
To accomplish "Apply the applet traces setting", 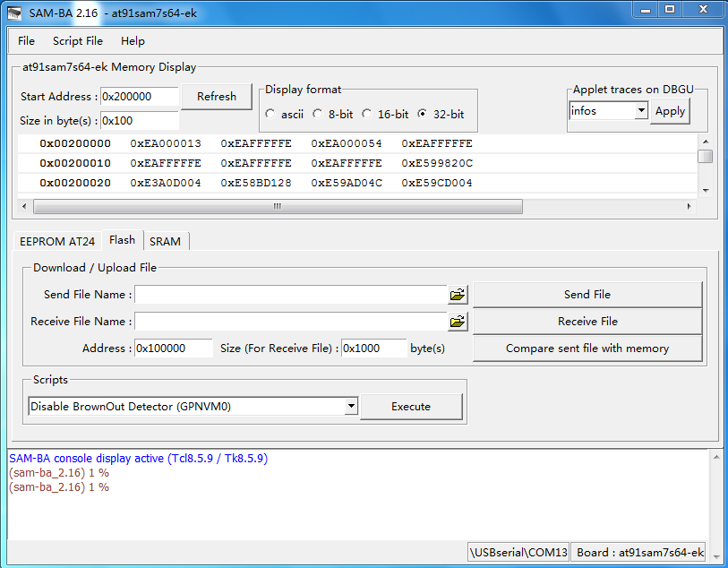I will coord(670,111).
